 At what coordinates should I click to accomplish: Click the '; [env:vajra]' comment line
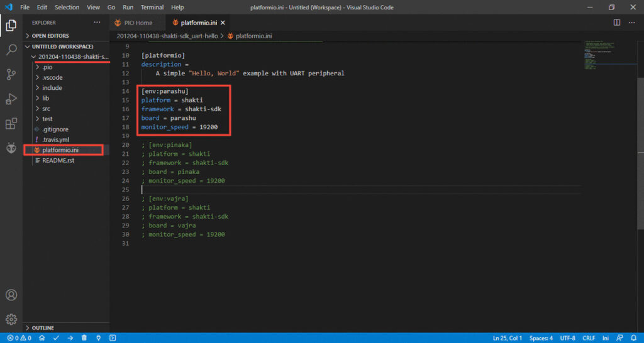click(x=165, y=199)
